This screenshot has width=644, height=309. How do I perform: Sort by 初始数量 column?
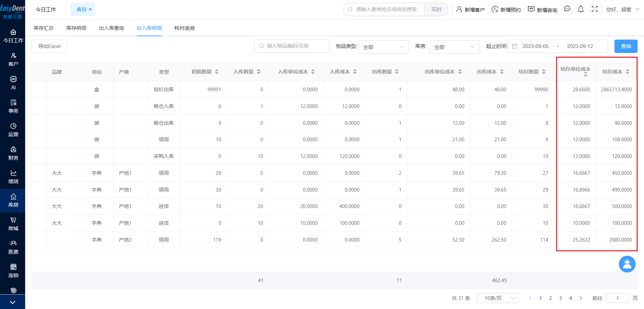pos(217,72)
